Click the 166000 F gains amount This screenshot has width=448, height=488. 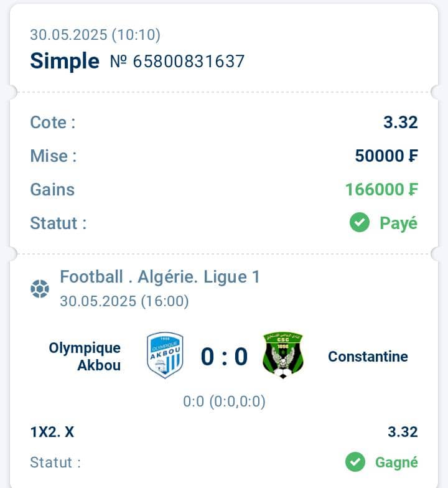tap(382, 189)
